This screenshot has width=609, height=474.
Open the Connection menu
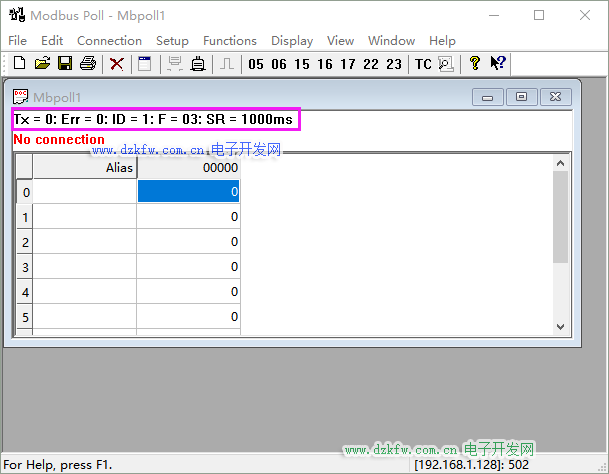tap(109, 41)
